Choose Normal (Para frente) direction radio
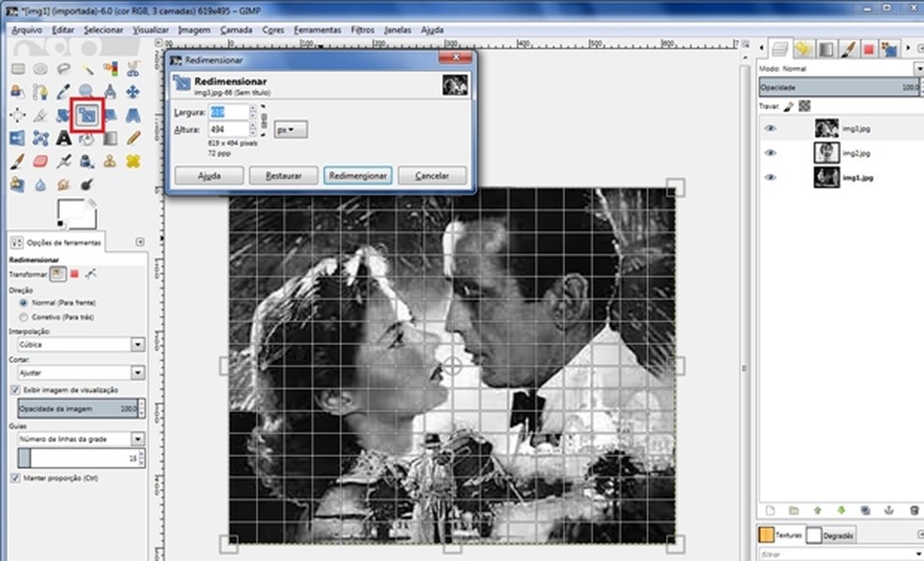This screenshot has height=561, width=924. (23, 303)
